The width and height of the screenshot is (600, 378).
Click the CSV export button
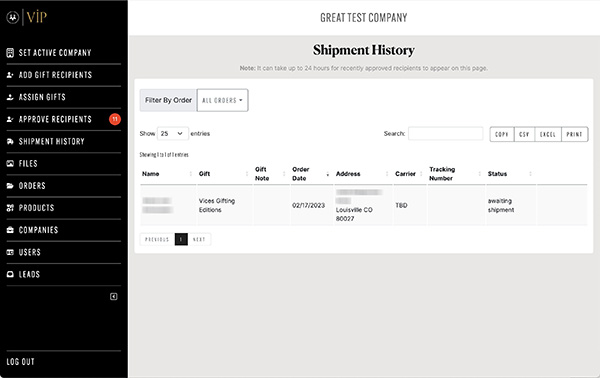click(x=524, y=134)
